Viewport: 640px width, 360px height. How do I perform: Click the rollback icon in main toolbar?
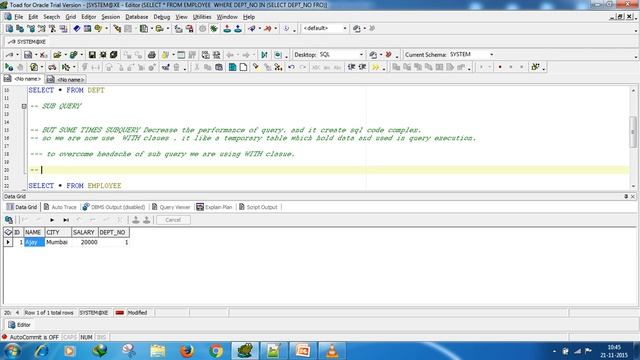point(238,29)
